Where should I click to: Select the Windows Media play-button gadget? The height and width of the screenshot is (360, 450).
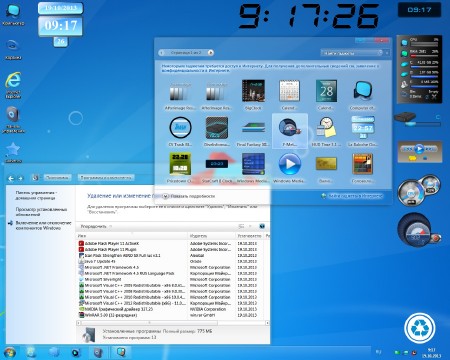point(290,168)
